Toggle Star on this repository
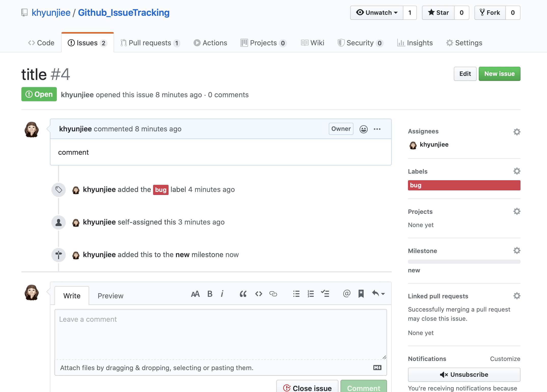547x392 pixels. 438,13
